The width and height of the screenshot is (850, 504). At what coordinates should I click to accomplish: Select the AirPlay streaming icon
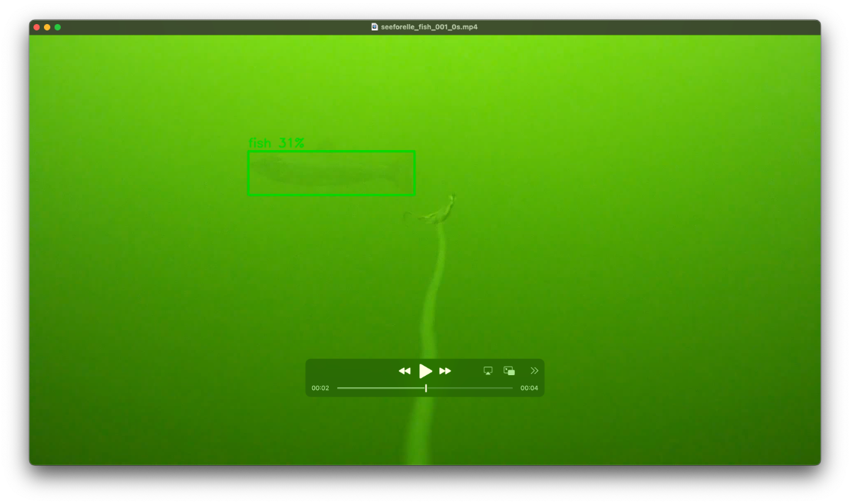tap(487, 370)
